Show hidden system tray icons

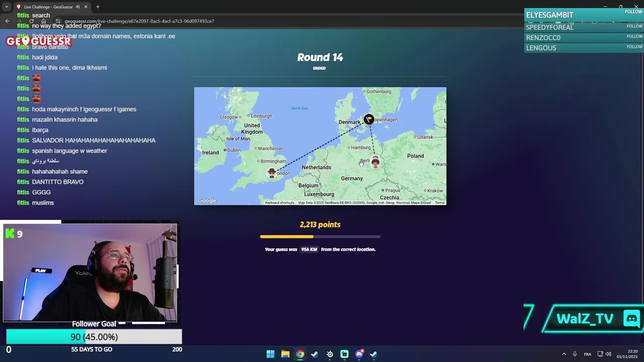pyautogui.click(x=564, y=354)
